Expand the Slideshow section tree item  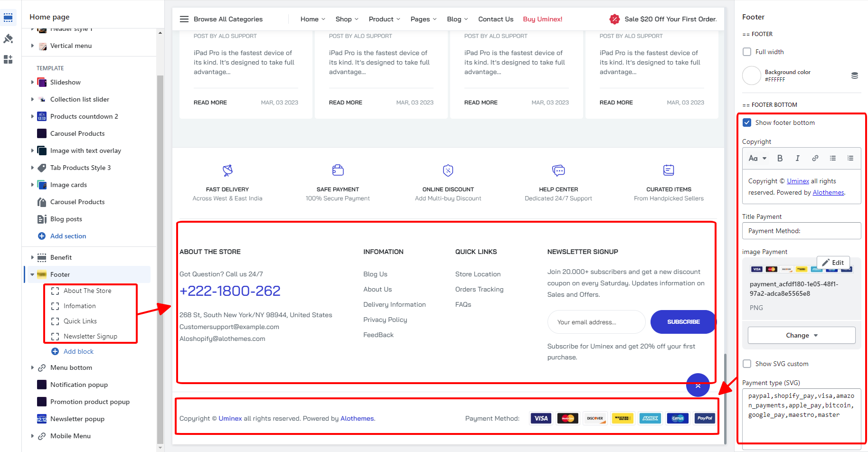[x=32, y=82]
